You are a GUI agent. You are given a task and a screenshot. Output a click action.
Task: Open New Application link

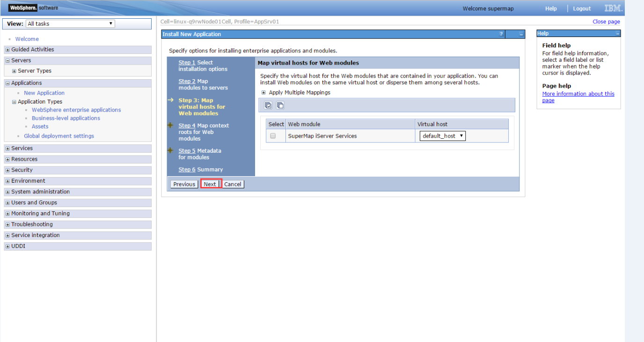pos(44,93)
